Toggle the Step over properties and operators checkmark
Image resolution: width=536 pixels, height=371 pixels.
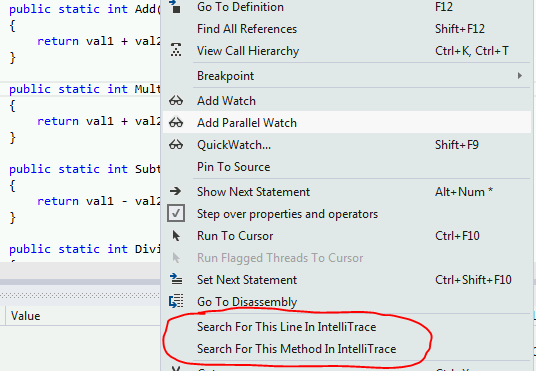[176, 213]
